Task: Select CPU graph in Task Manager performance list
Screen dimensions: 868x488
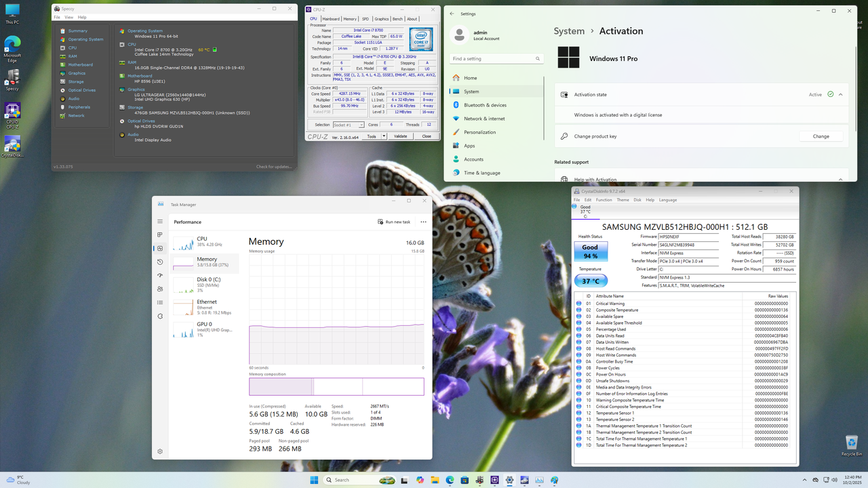Action: (x=205, y=241)
